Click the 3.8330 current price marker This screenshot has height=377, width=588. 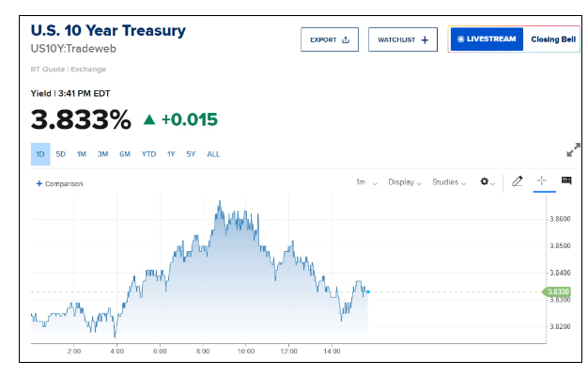tap(557, 291)
